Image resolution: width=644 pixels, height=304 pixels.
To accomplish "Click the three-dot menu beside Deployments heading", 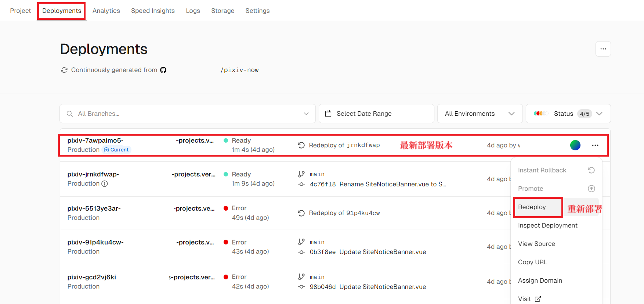I will tap(603, 49).
